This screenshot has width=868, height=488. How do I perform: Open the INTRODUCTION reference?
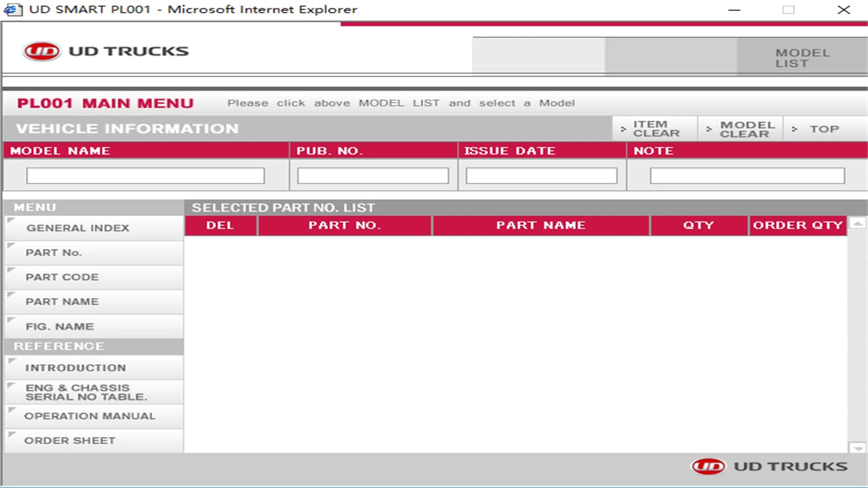(94, 368)
